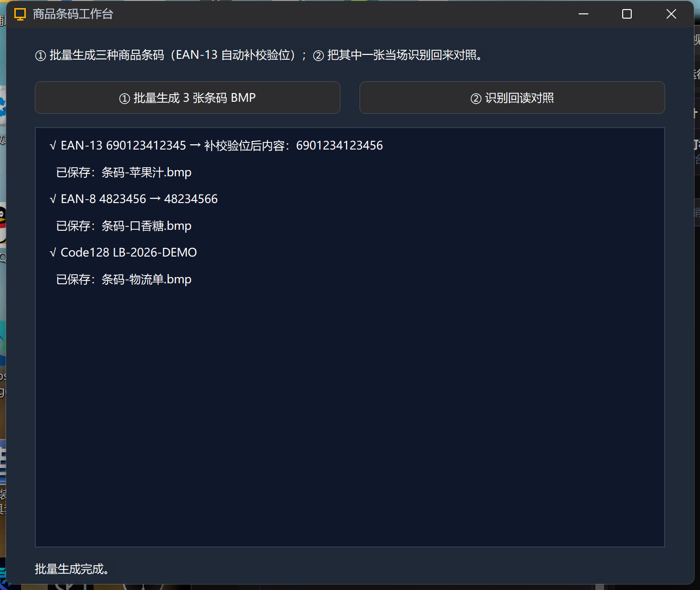
Task: Click the 批量生成完成。 status text
Action: (73, 569)
